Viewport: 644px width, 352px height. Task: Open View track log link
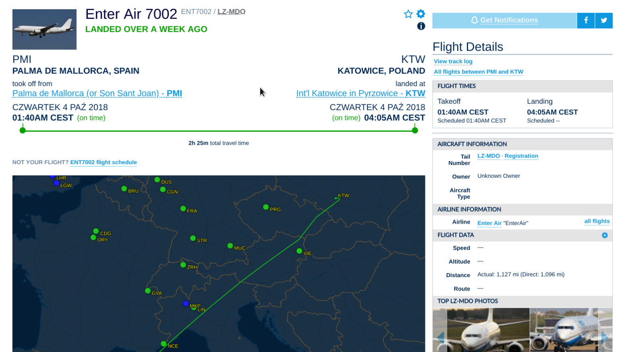click(453, 62)
